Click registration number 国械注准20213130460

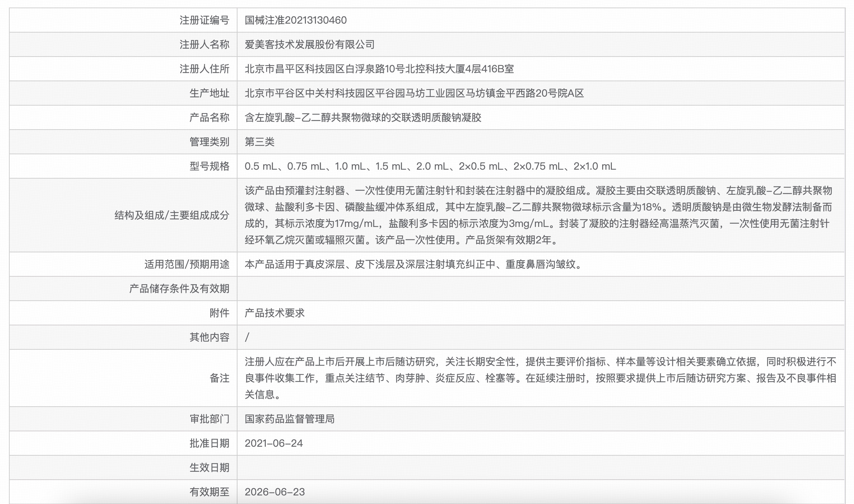296,20
